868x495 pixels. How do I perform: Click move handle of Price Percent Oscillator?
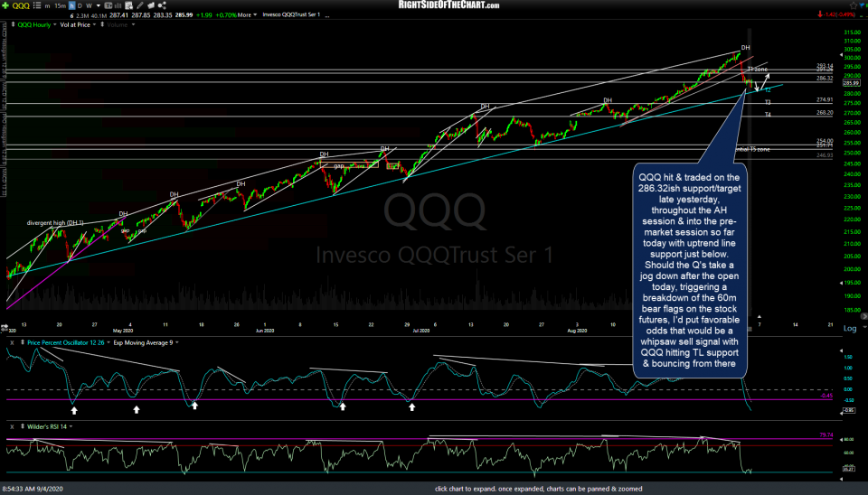pos(22,343)
